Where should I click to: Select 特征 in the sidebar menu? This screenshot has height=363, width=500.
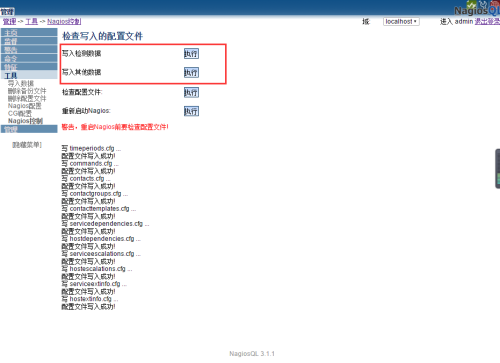tap(29, 67)
